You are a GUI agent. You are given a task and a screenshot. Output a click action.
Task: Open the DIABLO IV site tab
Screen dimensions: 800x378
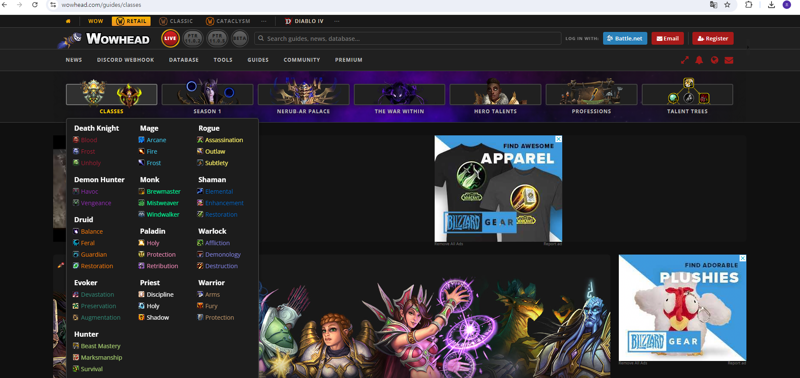point(304,21)
